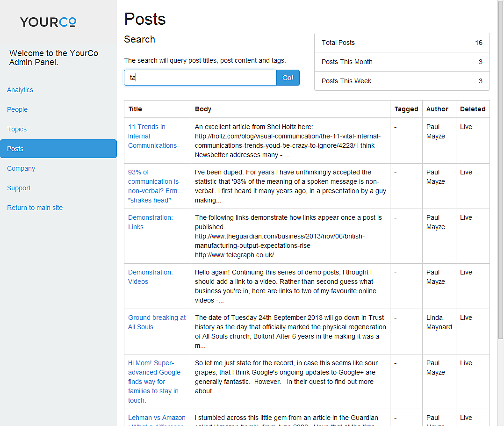Open the 'Demonstration: Links' post
Screen dimensions: 504x426
click(x=150, y=222)
